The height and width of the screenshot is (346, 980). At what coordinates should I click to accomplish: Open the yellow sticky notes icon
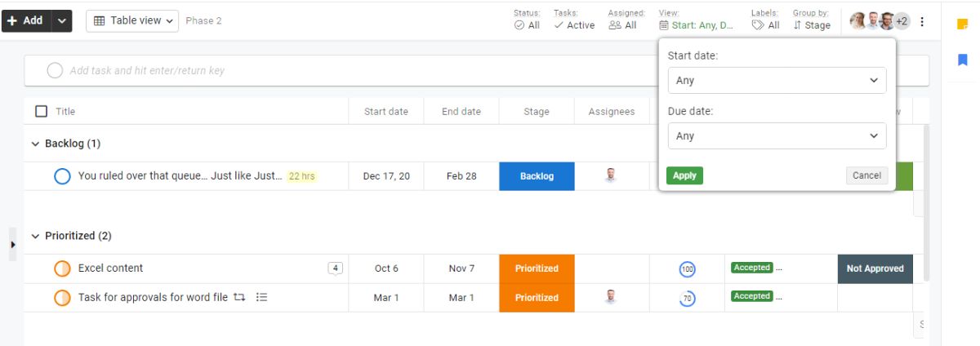[962, 24]
